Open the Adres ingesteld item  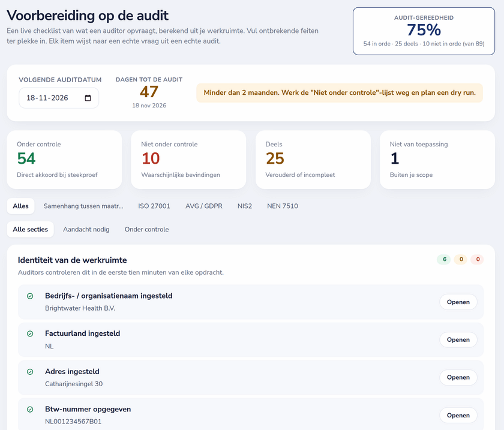458,377
